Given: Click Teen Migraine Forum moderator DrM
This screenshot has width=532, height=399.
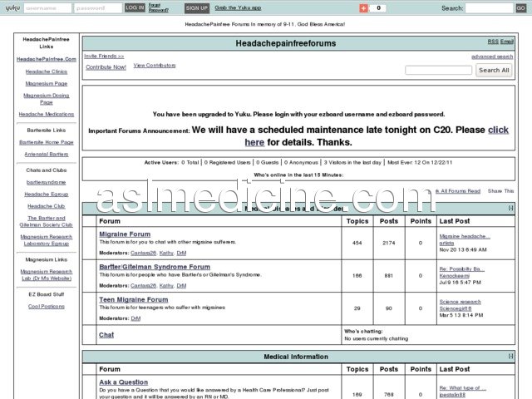Looking at the screenshot, I should (135, 318).
